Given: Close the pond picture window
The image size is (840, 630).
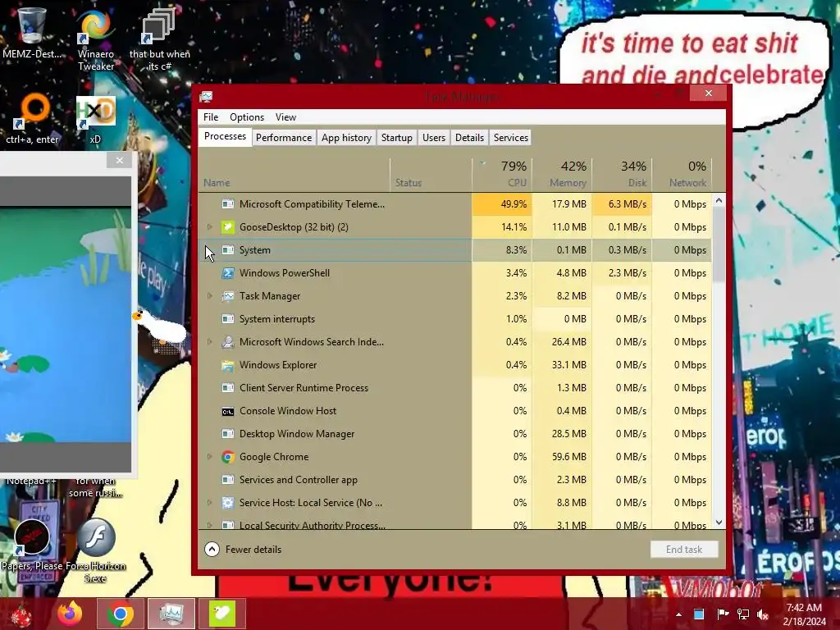Looking at the screenshot, I should (x=120, y=160).
